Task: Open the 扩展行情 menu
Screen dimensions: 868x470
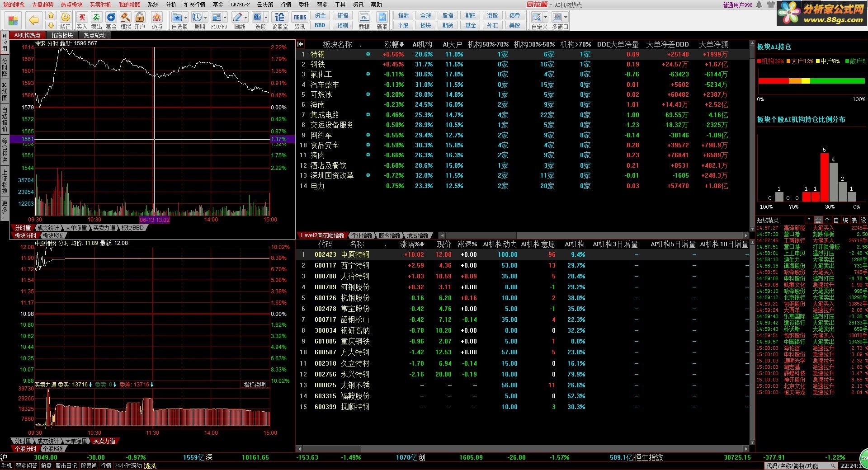Action: (x=194, y=5)
